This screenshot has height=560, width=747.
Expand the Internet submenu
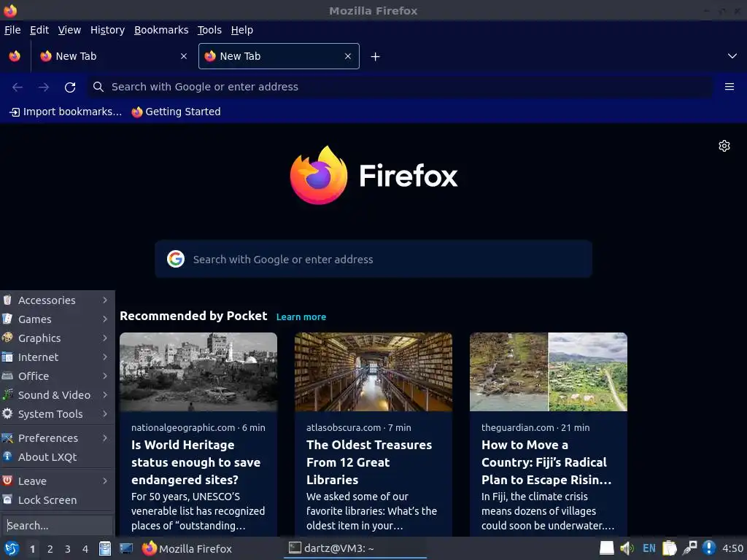[57, 357]
